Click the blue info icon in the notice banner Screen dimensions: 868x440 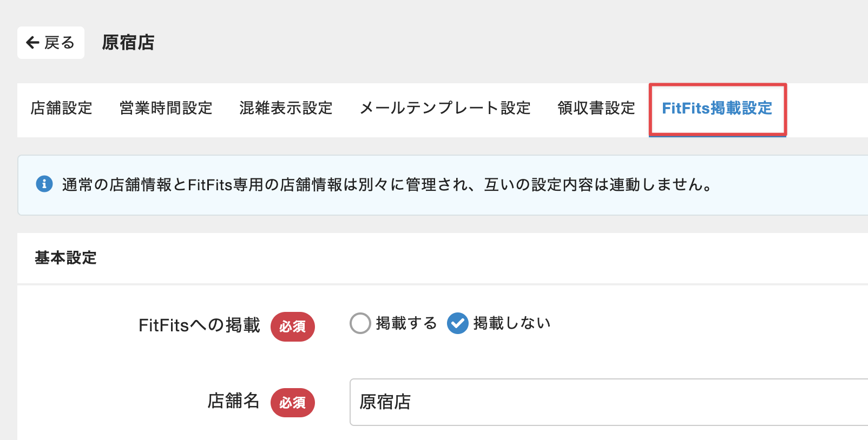(x=44, y=184)
